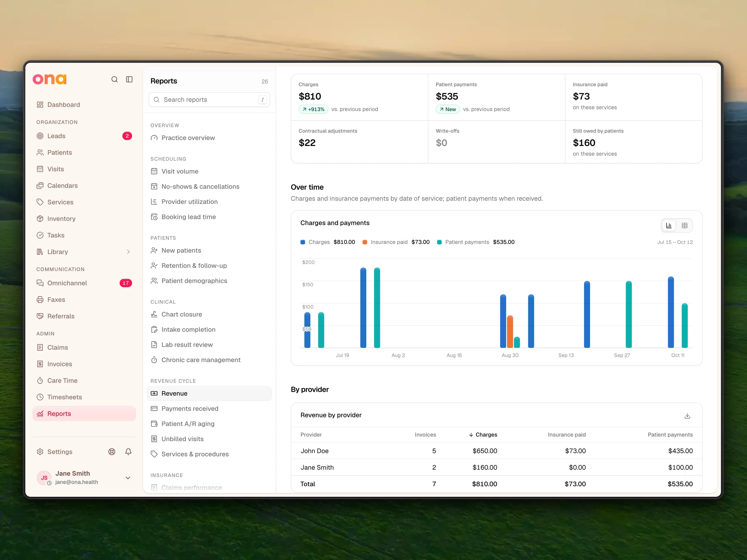The height and width of the screenshot is (560, 747).
Task: Click the Leads target icon
Action: pos(40,136)
